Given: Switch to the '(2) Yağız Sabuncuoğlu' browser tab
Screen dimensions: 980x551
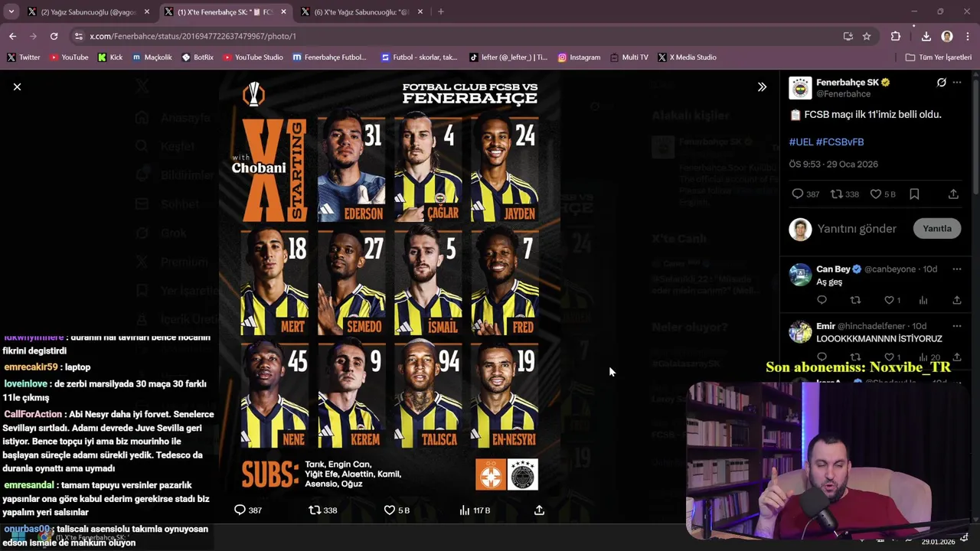Looking at the screenshot, I should click(88, 12).
